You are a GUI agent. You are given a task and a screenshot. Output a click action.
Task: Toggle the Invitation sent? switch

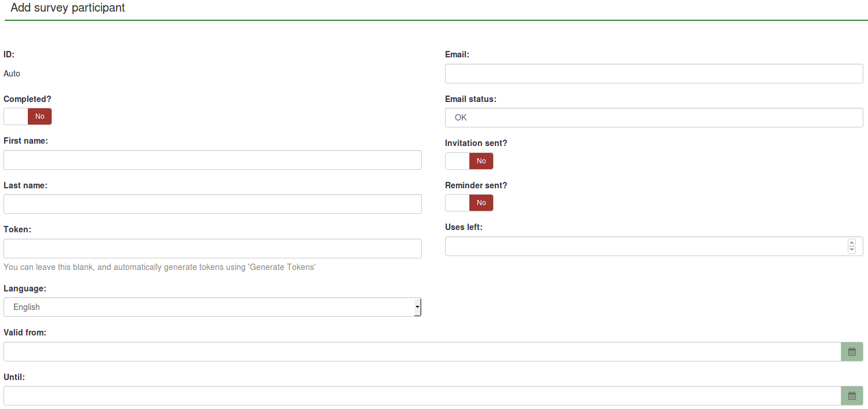coord(481,161)
